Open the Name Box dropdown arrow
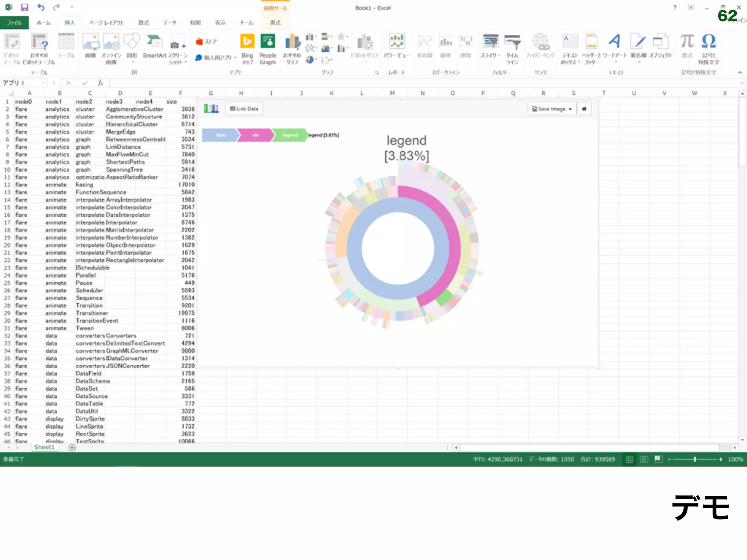The image size is (747, 560). click(x=43, y=83)
